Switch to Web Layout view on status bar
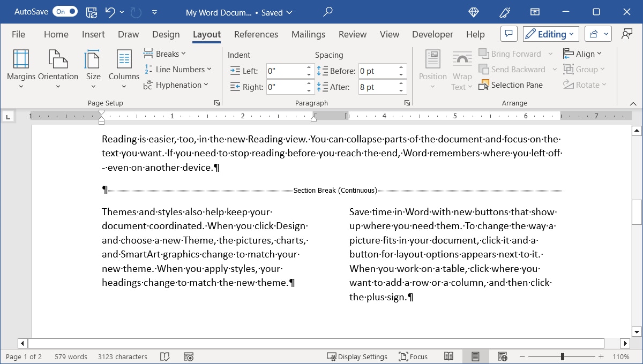The width and height of the screenshot is (643, 364). (502, 357)
